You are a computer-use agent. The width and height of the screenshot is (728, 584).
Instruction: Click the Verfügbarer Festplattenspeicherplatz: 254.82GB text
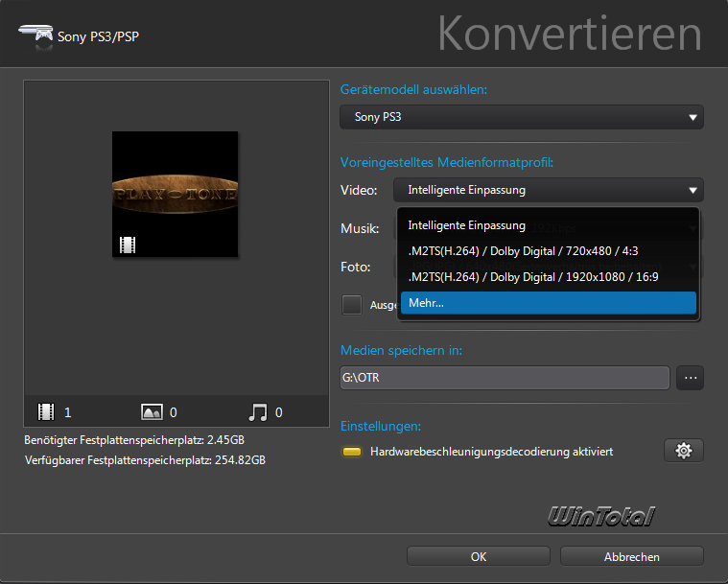[x=145, y=460]
